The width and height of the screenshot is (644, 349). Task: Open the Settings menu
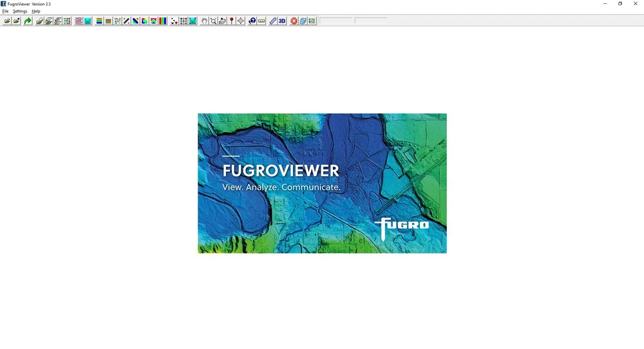[20, 11]
